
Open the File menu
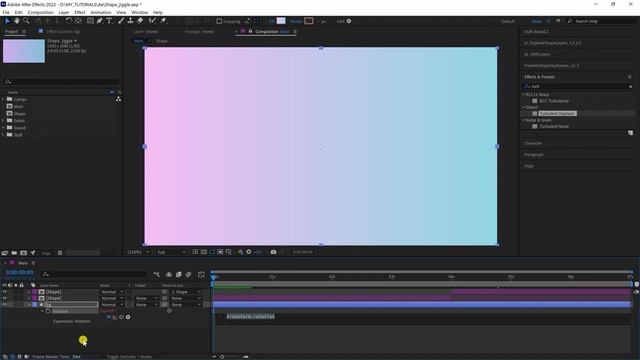point(6,12)
